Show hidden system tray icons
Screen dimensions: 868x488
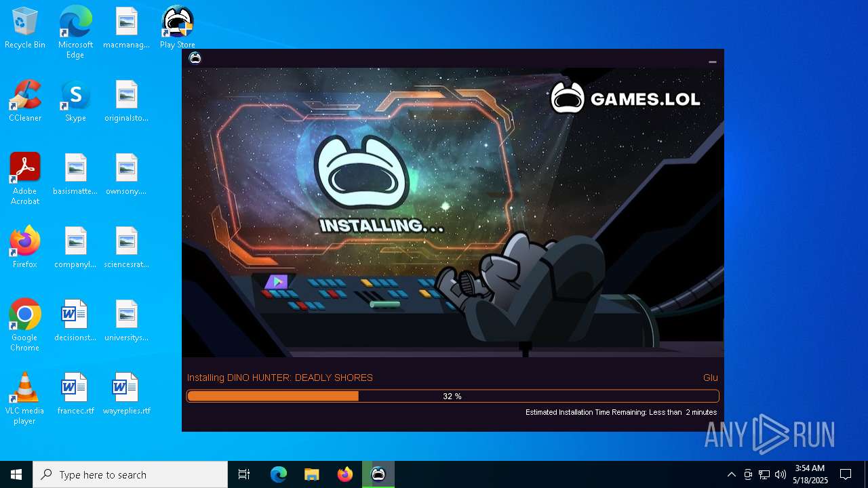click(731, 474)
